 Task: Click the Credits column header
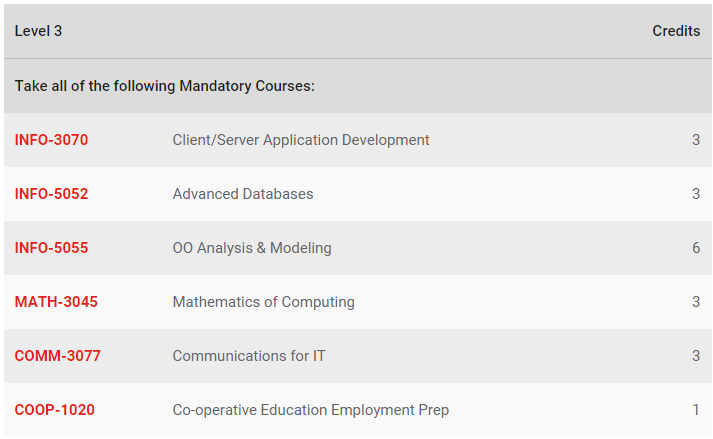click(x=676, y=31)
